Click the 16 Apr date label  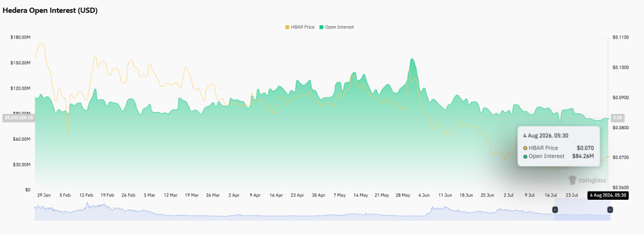pos(276,195)
